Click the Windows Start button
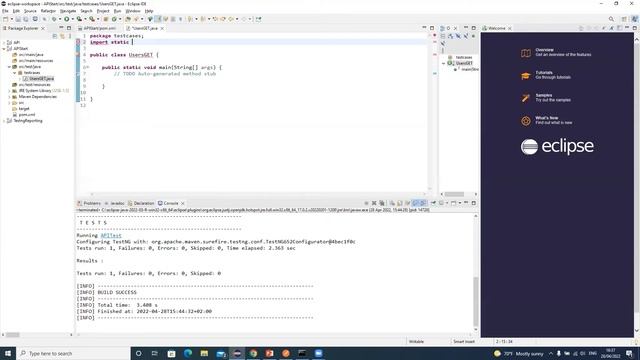Image resolution: width=640 pixels, height=360 pixels. click(x=8, y=353)
